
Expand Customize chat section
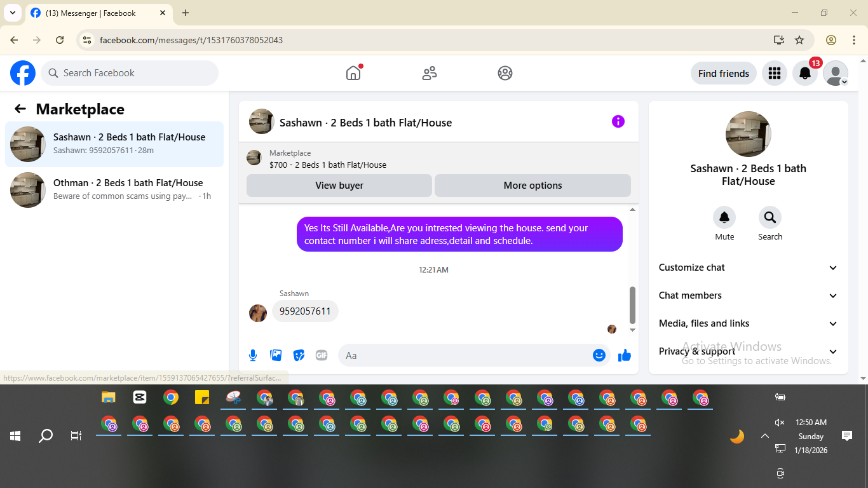749,268
